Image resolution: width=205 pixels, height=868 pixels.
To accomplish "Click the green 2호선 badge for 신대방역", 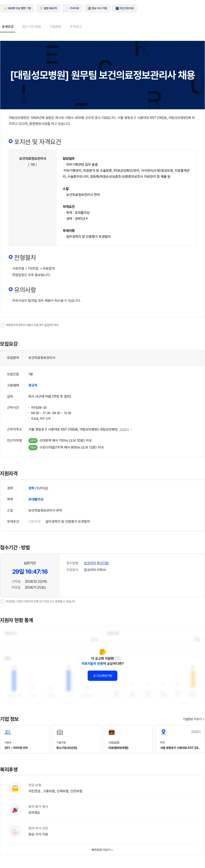I will tap(33, 440).
